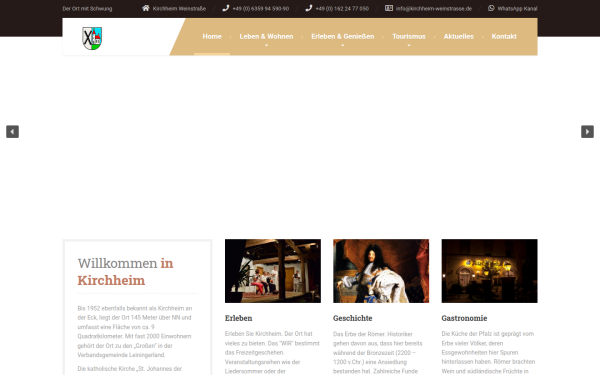Screen dimensions: 600x375
Task: Open the Gastronomie night restaurant thumbnail
Action: [x=489, y=271]
